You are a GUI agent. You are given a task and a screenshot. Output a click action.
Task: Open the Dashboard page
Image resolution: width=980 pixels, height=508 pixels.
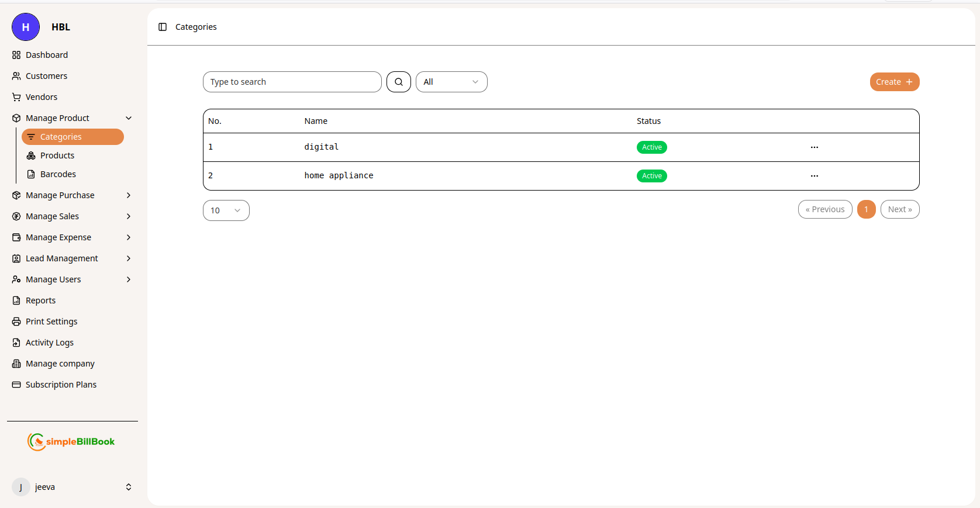click(47, 55)
